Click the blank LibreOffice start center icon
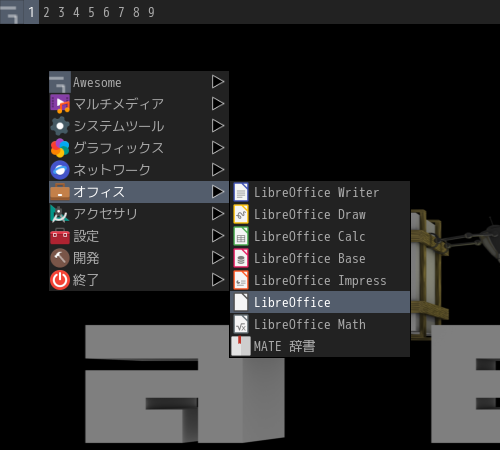The width and height of the screenshot is (500, 450). [x=241, y=302]
